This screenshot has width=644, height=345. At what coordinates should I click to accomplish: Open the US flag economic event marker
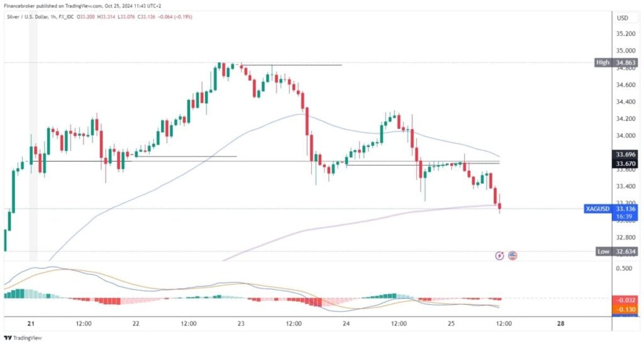[x=513, y=255]
